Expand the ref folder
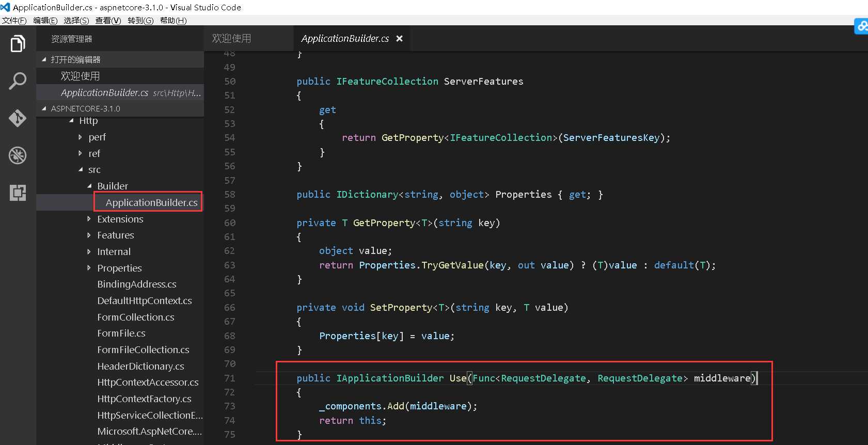 pyautogui.click(x=80, y=153)
